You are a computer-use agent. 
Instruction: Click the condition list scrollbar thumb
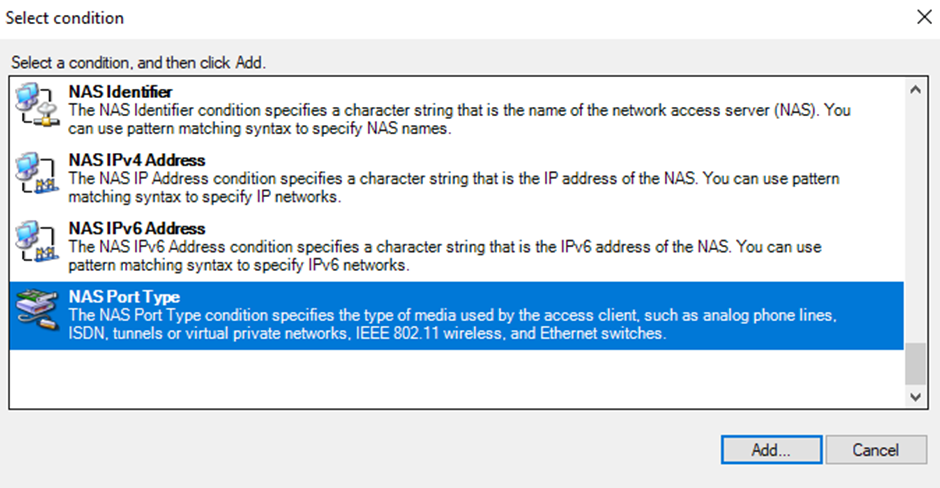click(x=915, y=363)
